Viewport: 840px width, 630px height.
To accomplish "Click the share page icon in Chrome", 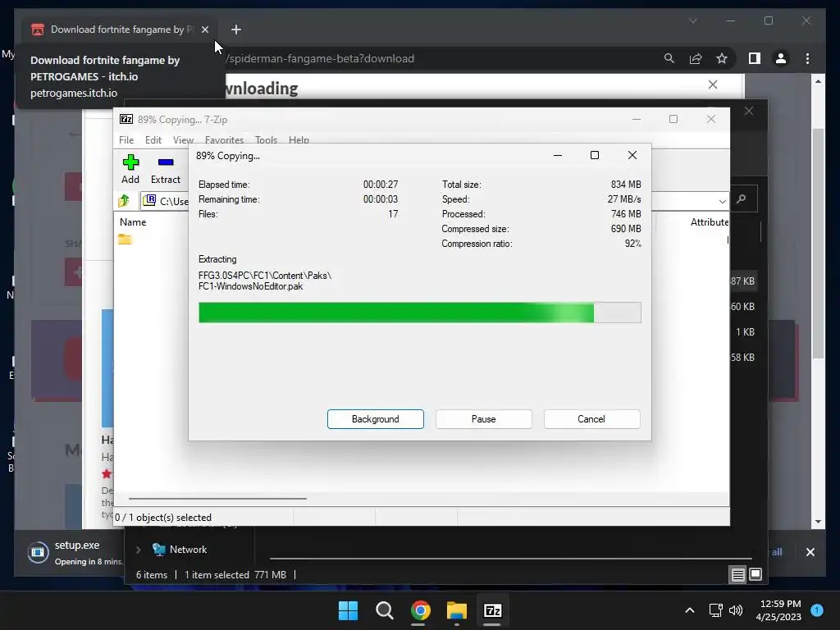I will (696, 58).
